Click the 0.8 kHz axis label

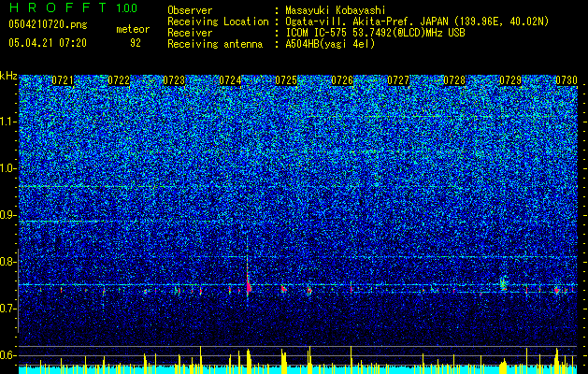(x=8, y=262)
